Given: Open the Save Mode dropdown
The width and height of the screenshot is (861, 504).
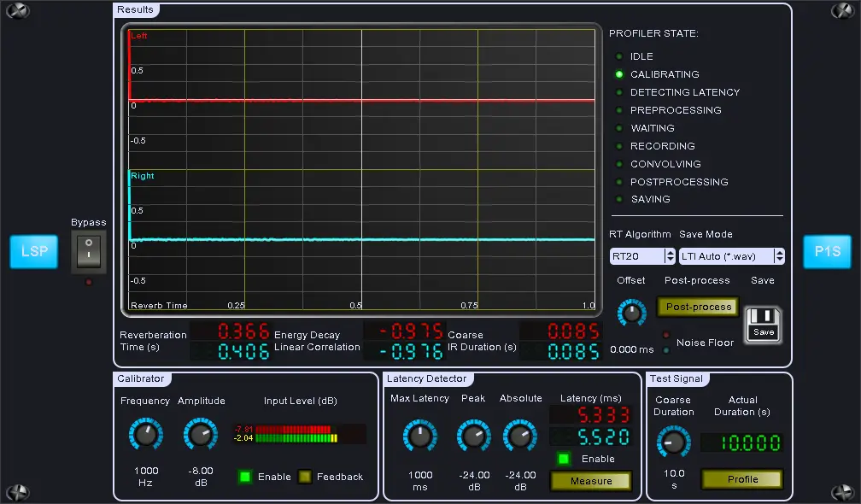Looking at the screenshot, I should click(731, 256).
